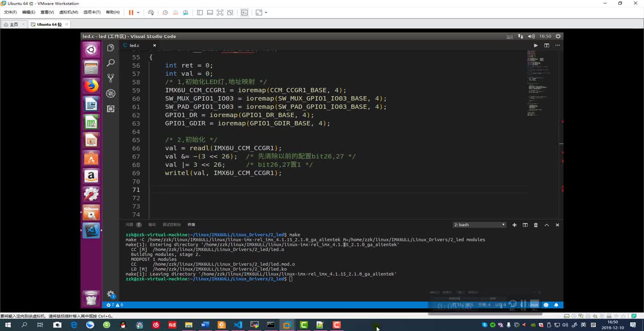The image size is (644, 331).
Task: Open Ubuntu dash search in launcher
Action: (x=91, y=50)
